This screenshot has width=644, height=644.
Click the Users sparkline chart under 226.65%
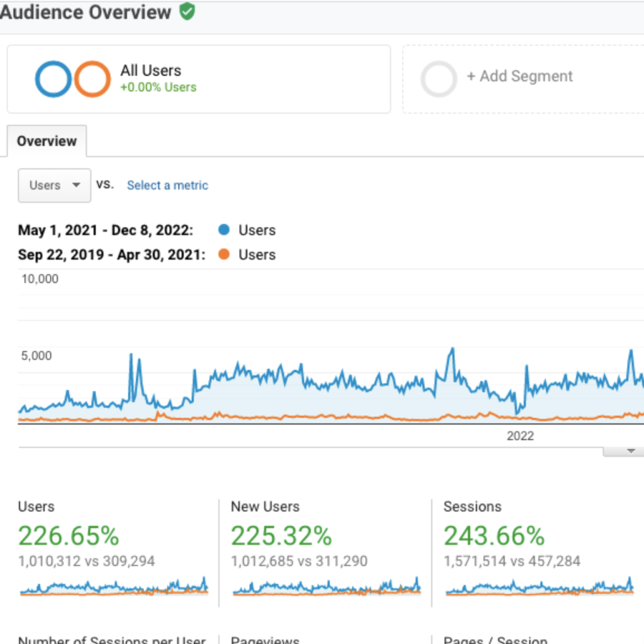click(x=113, y=588)
